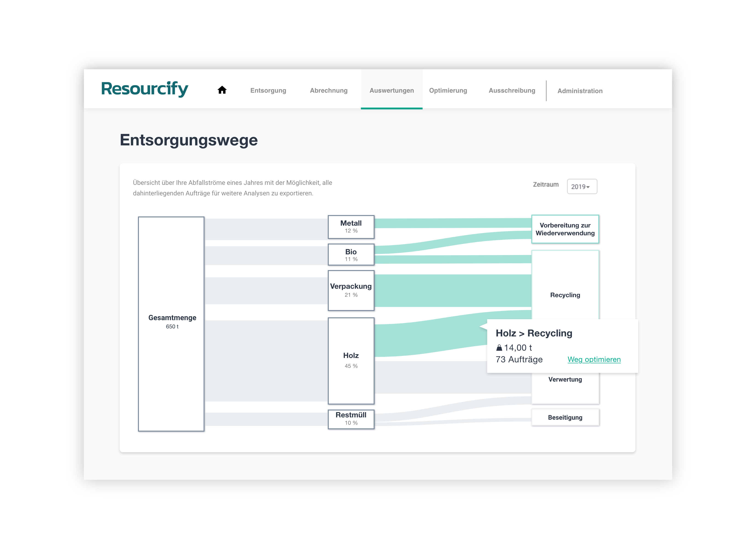756x549 pixels.
Task: Click the home icon in the navigation bar
Action: [222, 90]
